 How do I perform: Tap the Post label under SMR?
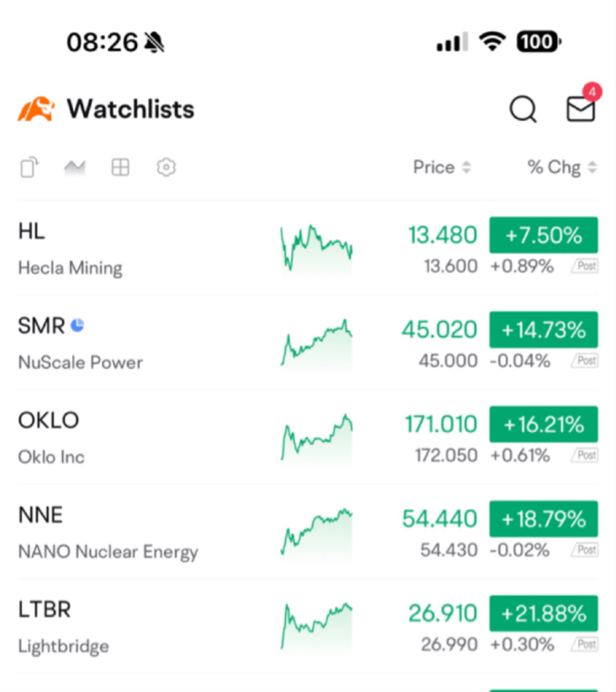585,361
